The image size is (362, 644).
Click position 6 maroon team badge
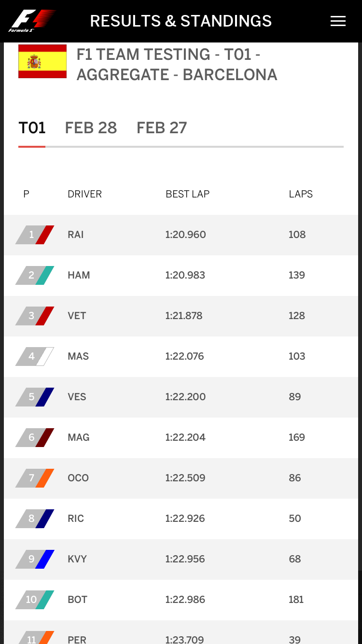pyautogui.click(x=35, y=437)
